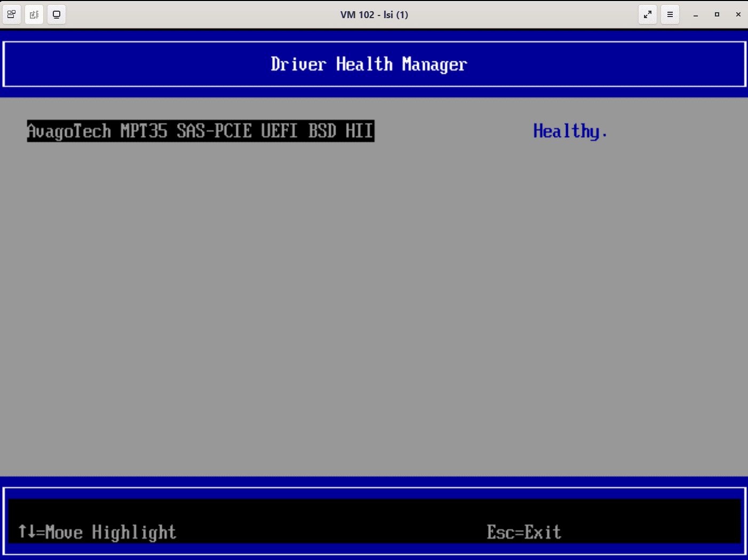
Task: Open the hamburger menu in title bar
Action: coord(670,14)
